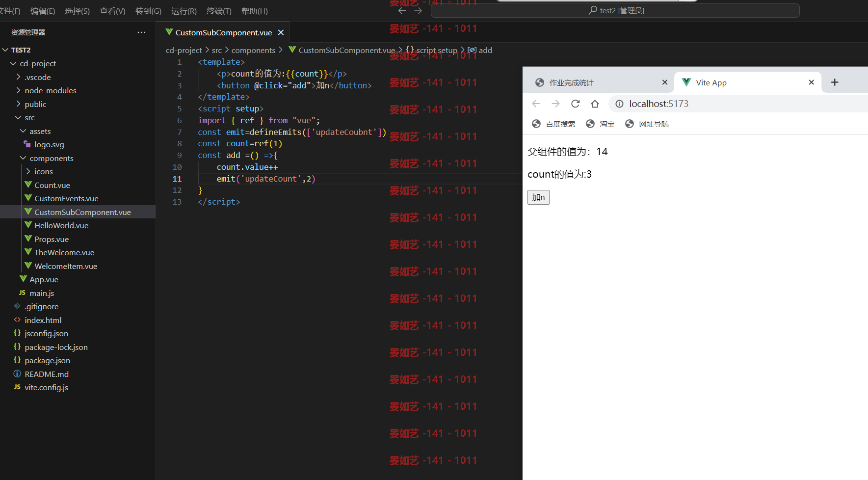868x480 pixels.
Task: Click the browser forward arrow
Action: pos(555,104)
